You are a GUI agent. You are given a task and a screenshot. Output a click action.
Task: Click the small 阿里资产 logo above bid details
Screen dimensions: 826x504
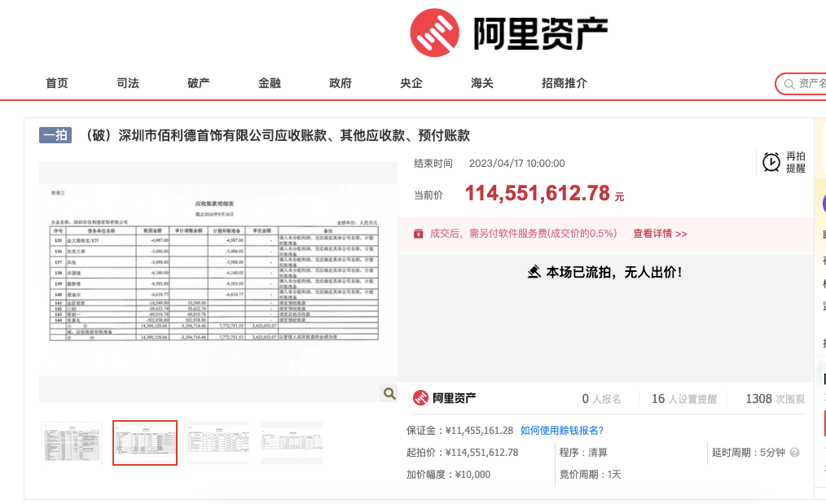[421, 398]
